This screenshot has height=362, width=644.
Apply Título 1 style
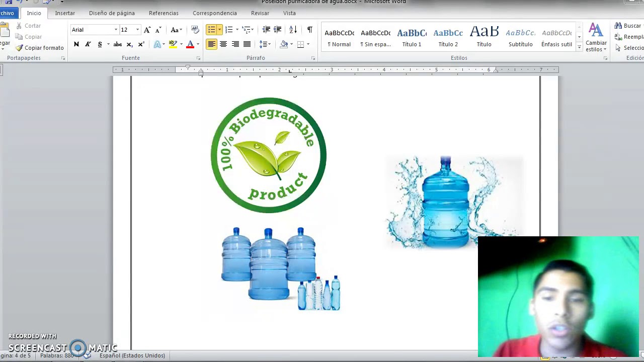pyautogui.click(x=412, y=37)
